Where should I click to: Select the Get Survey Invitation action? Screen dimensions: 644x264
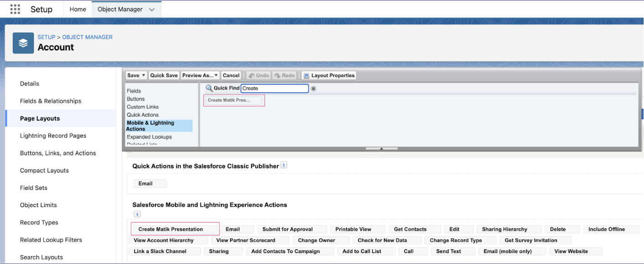coord(536,240)
